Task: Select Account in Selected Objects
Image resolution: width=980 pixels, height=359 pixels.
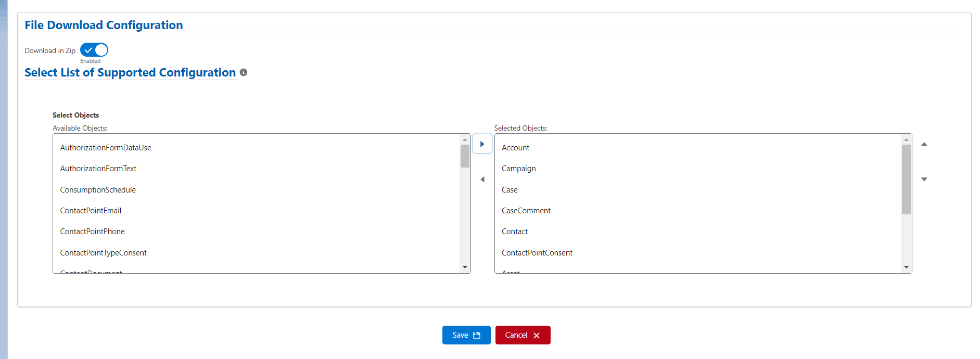Action: (x=515, y=148)
